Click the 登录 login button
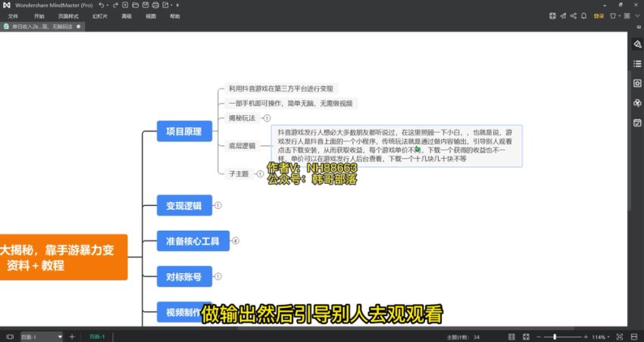Screen dimensions: 644x342 point(599,16)
